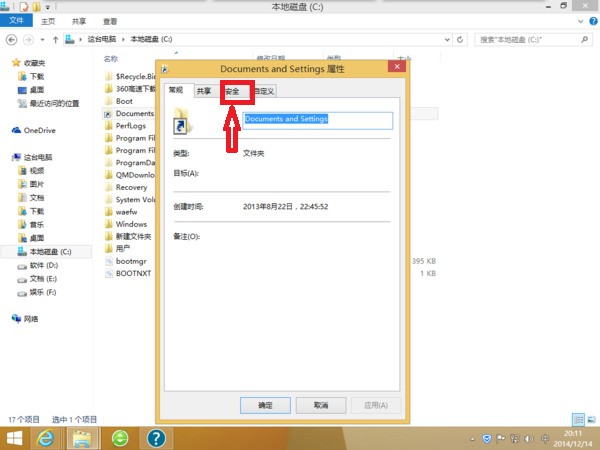Screen dimensions: 600x450
Task: Refresh the current folder
Action: [x=460, y=39]
